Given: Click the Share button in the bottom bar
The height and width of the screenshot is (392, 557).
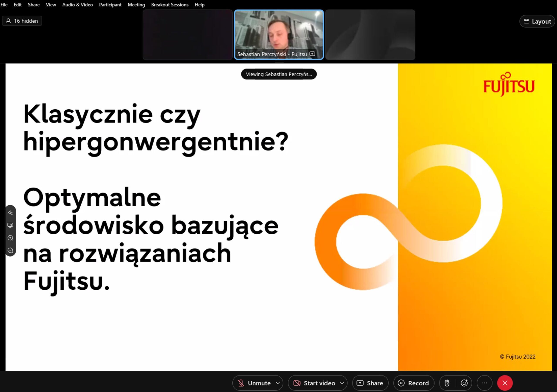Looking at the screenshot, I should tap(370, 383).
